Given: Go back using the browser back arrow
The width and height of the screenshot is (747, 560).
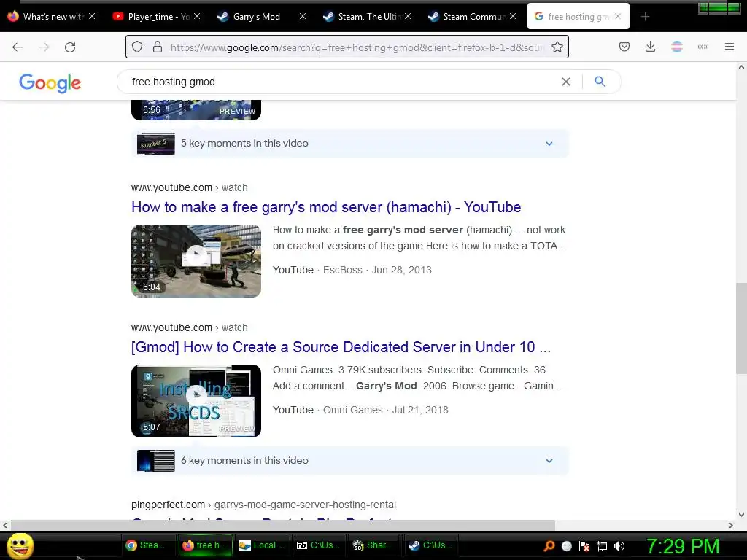Looking at the screenshot, I should [18, 47].
